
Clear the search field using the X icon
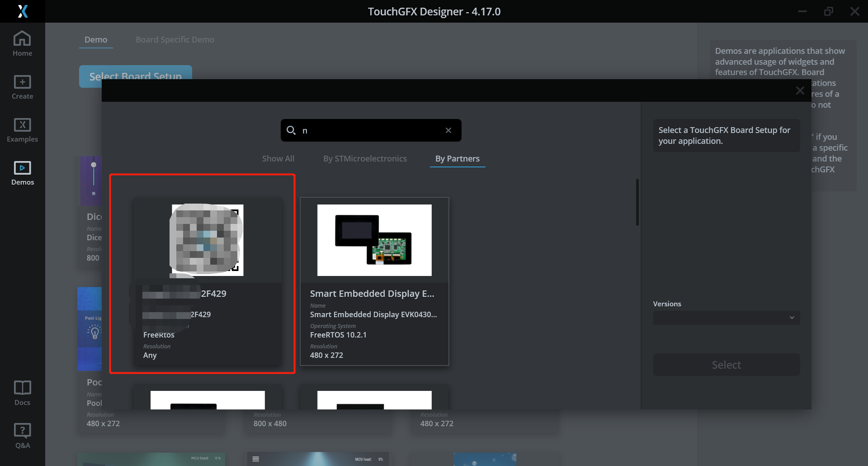(448, 130)
